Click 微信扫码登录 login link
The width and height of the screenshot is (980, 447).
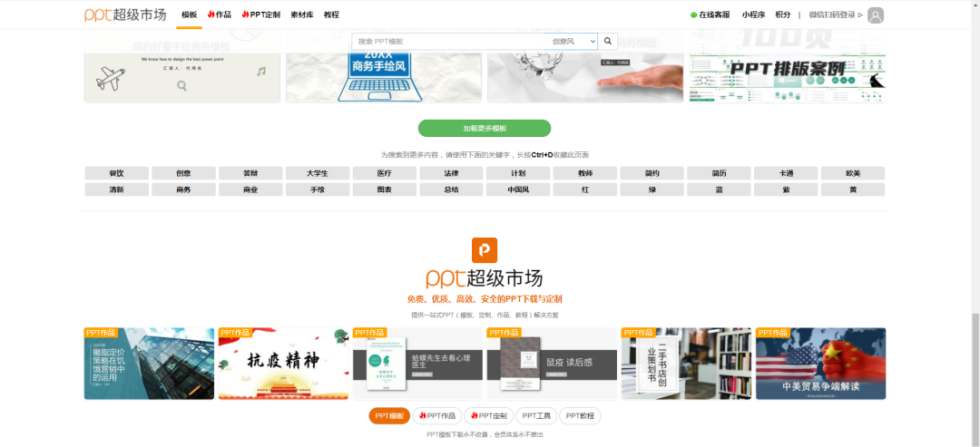tap(836, 15)
